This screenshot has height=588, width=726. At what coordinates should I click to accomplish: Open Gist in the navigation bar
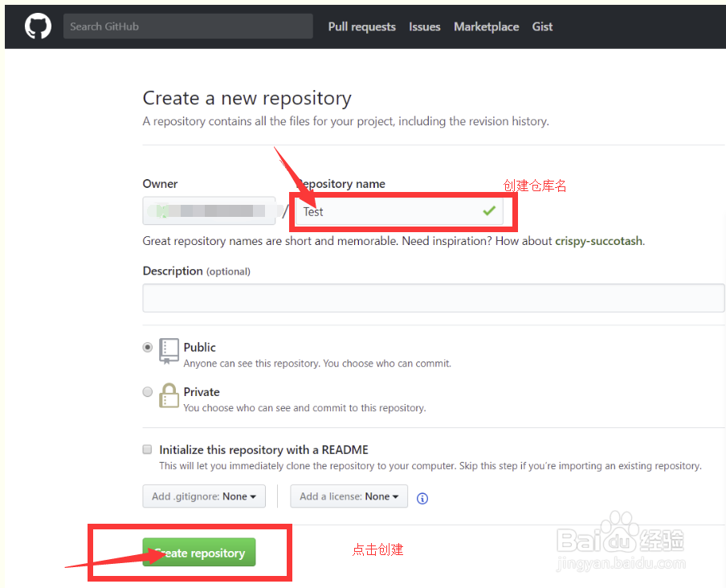(542, 27)
